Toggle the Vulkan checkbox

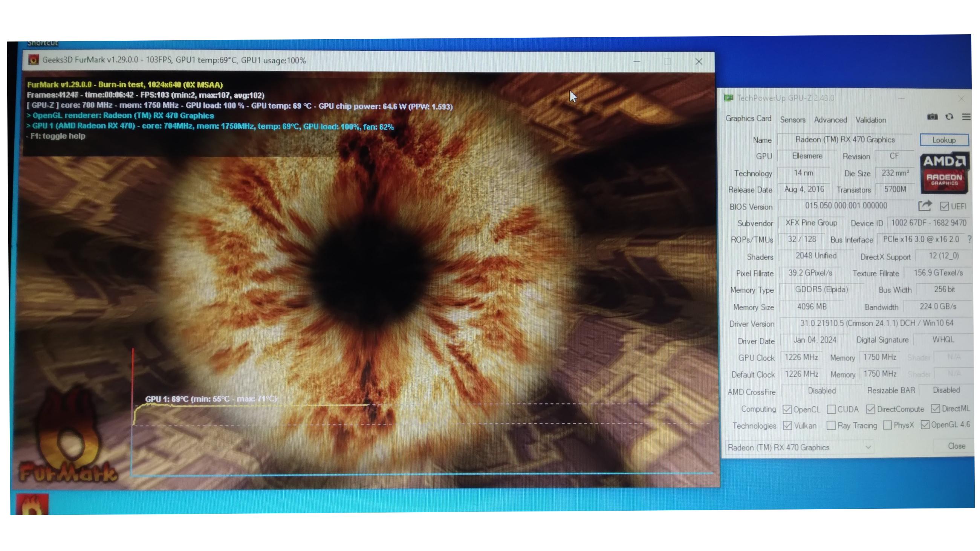click(787, 426)
